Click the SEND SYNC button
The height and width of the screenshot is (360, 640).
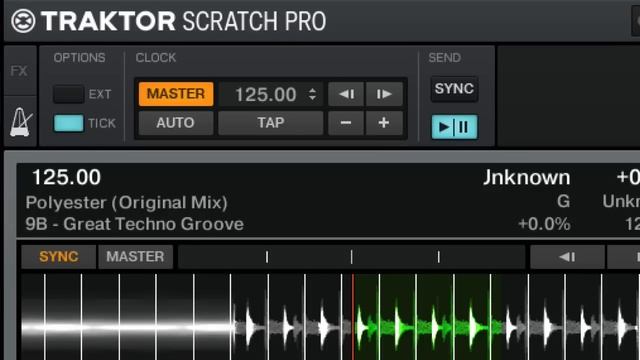tap(454, 89)
